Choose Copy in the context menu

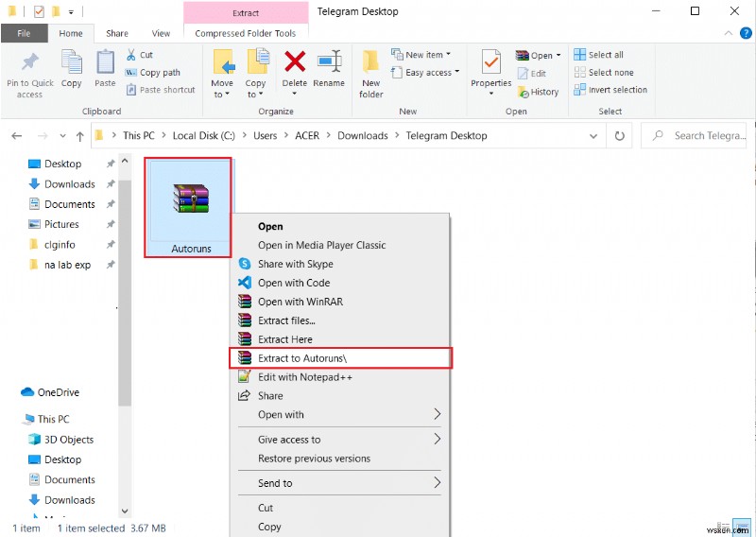pos(339,527)
